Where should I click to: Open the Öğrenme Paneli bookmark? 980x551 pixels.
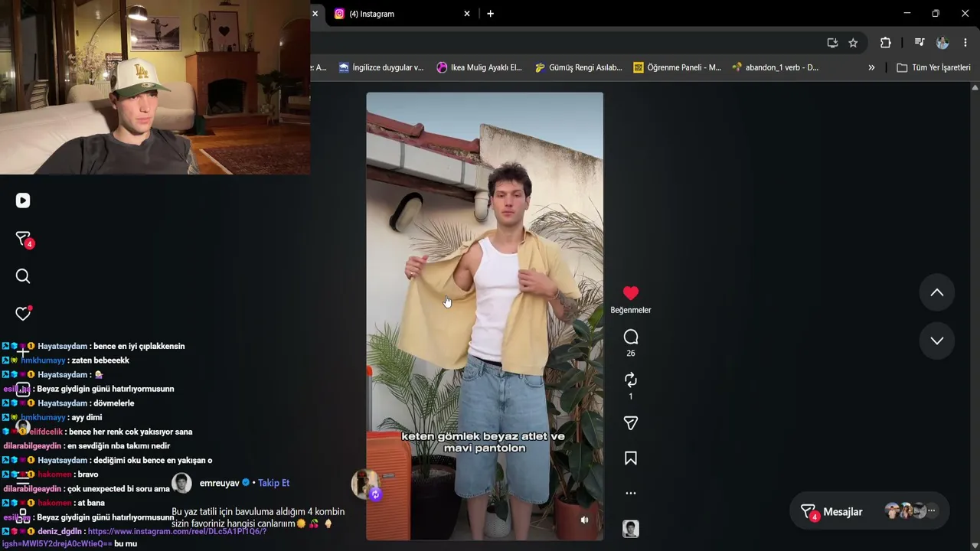[x=677, y=67]
